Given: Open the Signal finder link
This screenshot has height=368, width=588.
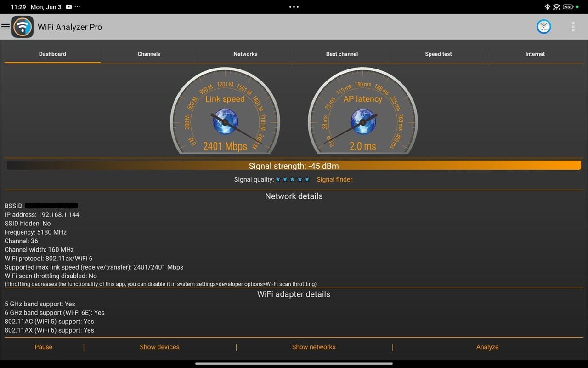Looking at the screenshot, I should tap(334, 179).
